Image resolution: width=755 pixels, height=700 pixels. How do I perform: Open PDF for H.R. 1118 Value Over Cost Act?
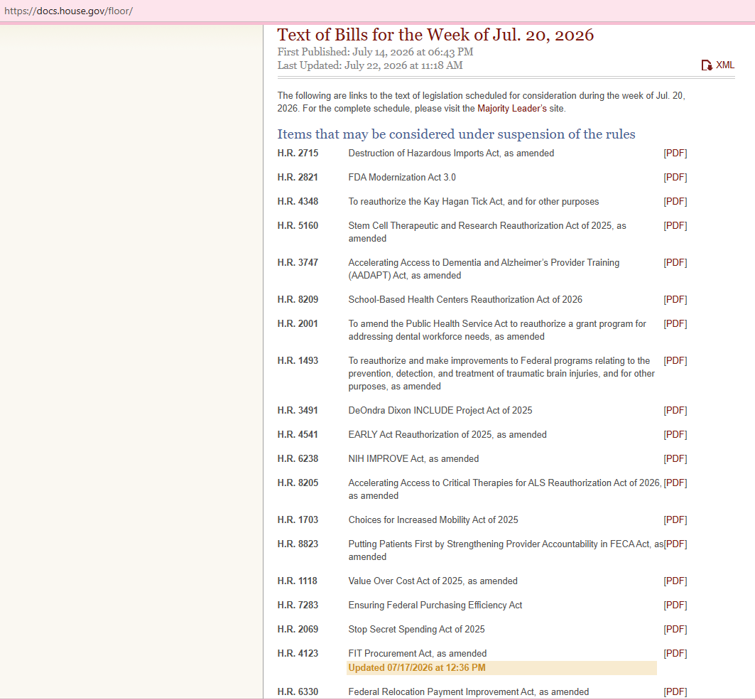[x=675, y=581]
